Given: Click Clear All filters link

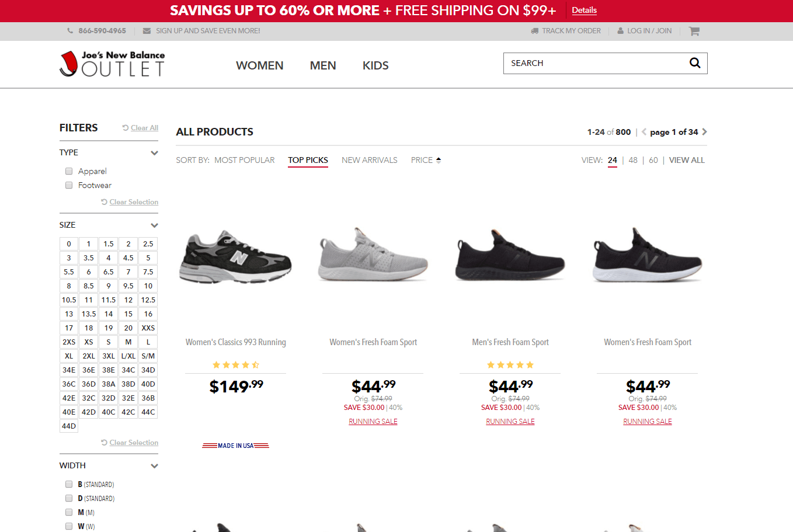Looking at the screenshot, I should 144,128.
